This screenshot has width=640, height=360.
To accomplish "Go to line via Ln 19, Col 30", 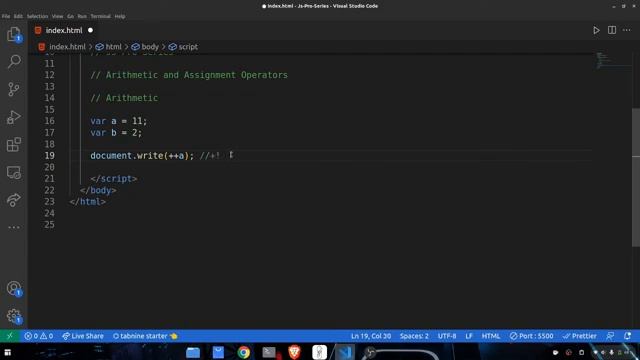I will (x=371, y=336).
